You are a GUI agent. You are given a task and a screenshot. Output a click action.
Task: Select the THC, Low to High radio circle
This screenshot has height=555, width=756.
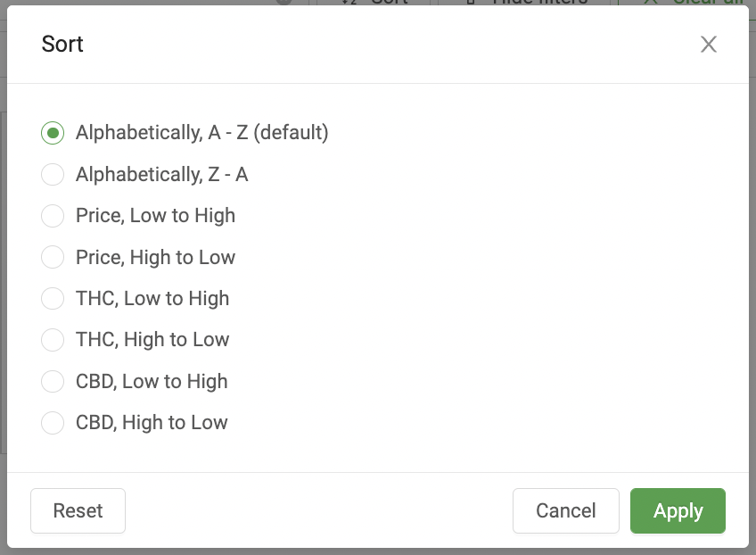point(53,299)
